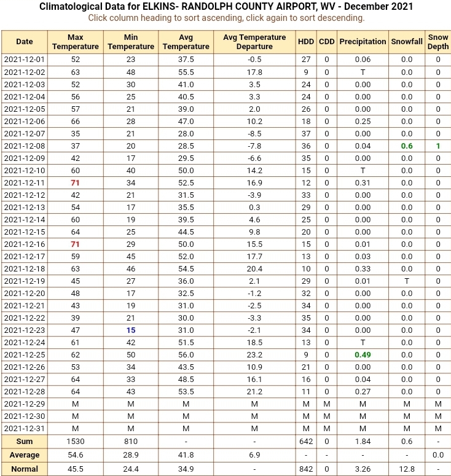Screen dimensions: 451x476
Task: Click Sum HDD value 642
Action: 306,442
